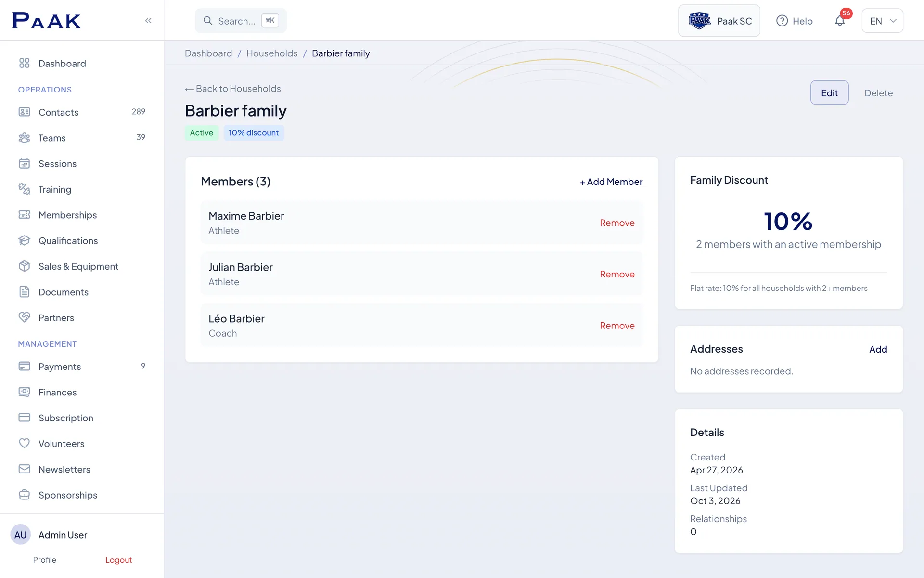Click the Sales & Equipment box icon
This screenshot has width=924, height=578.
24,266
